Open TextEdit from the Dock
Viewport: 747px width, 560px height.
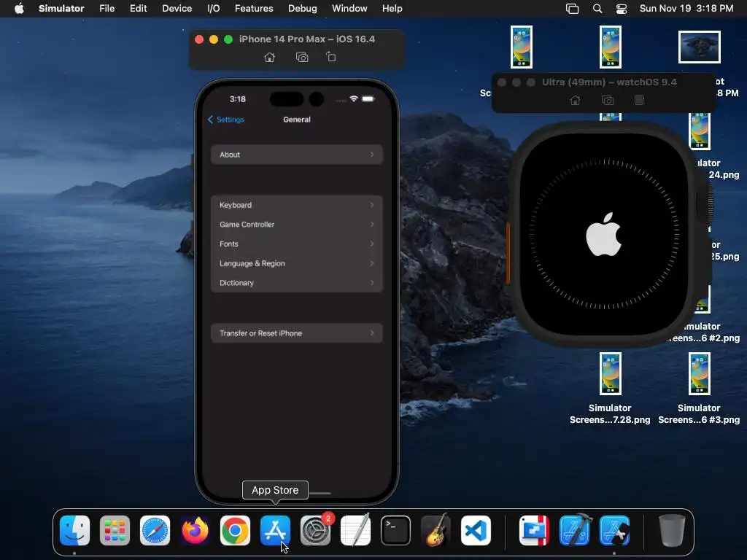355,530
